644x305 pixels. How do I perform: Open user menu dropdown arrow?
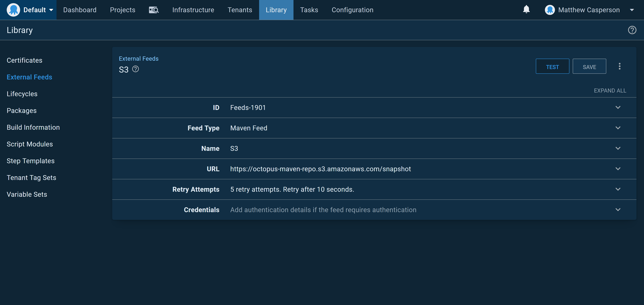632,10
